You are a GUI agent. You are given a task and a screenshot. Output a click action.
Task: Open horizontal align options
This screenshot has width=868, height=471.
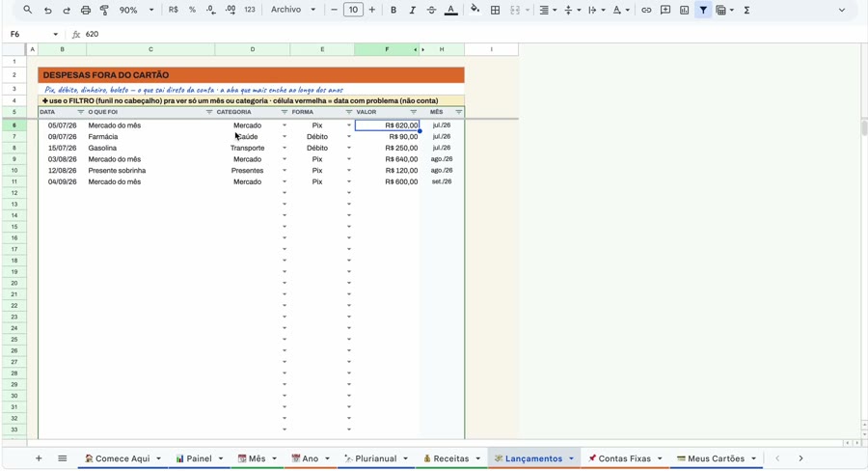click(547, 10)
